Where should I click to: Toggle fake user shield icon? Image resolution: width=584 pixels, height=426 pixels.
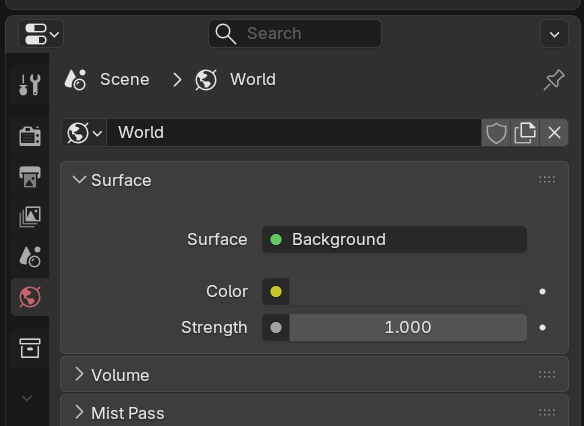tap(496, 133)
